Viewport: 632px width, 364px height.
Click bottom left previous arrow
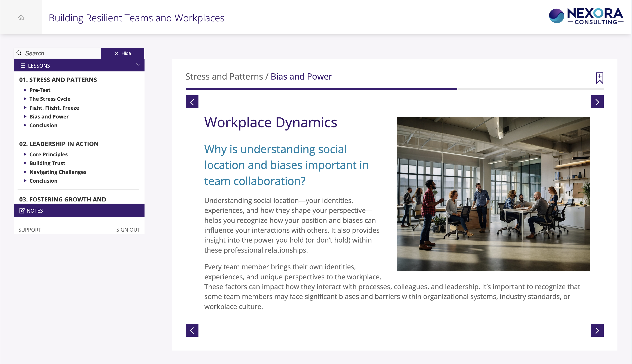192,330
